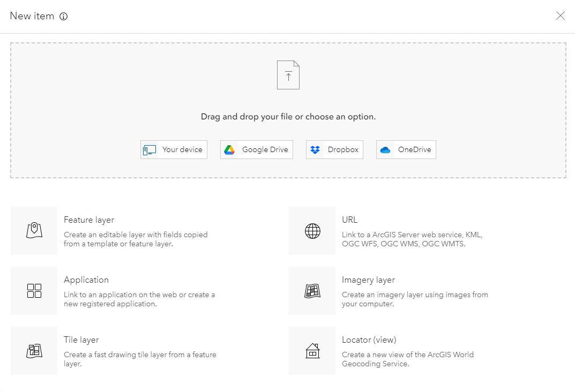The image size is (575, 392).
Task: Choose the Google Drive upload option
Action: click(256, 150)
